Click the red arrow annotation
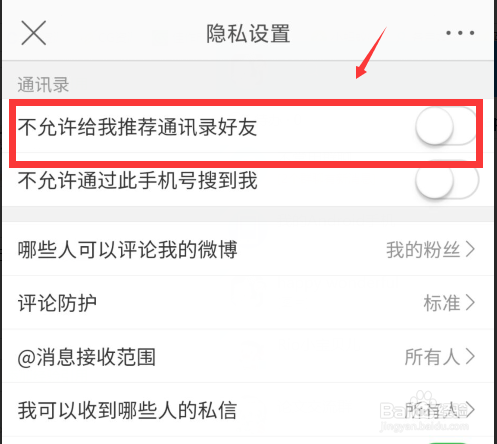Screen dimensions: 497x444 (x=371, y=53)
